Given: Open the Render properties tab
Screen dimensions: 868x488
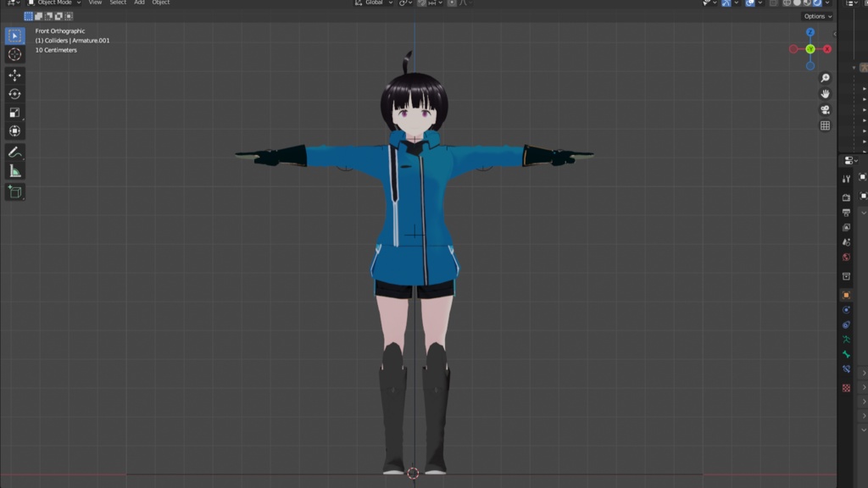Looking at the screenshot, I should pos(847,196).
